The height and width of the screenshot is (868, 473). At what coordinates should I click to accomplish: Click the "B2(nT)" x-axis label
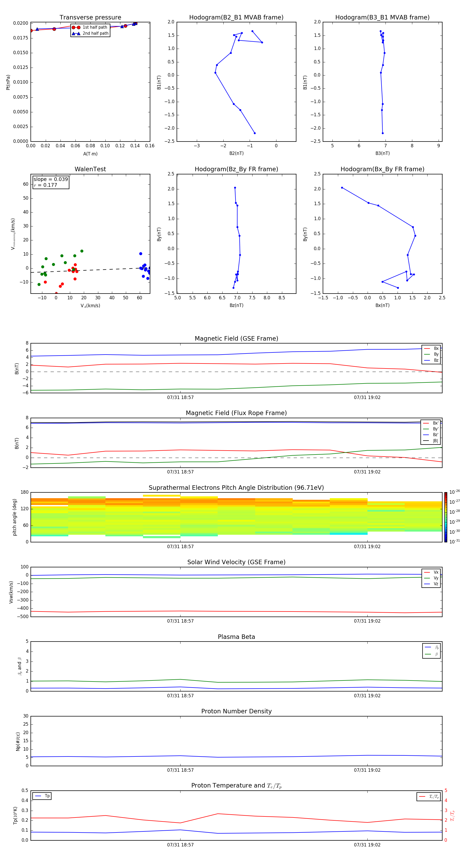coord(236,153)
